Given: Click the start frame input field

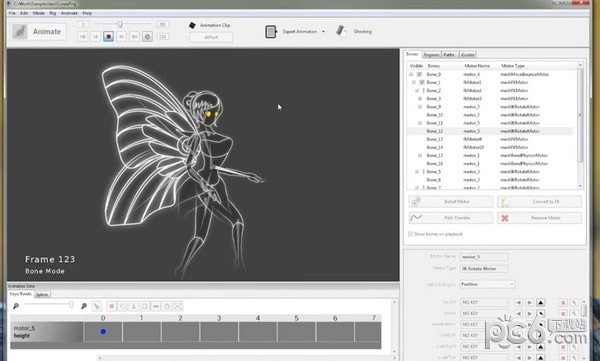Looking at the screenshot, I should [83, 25].
